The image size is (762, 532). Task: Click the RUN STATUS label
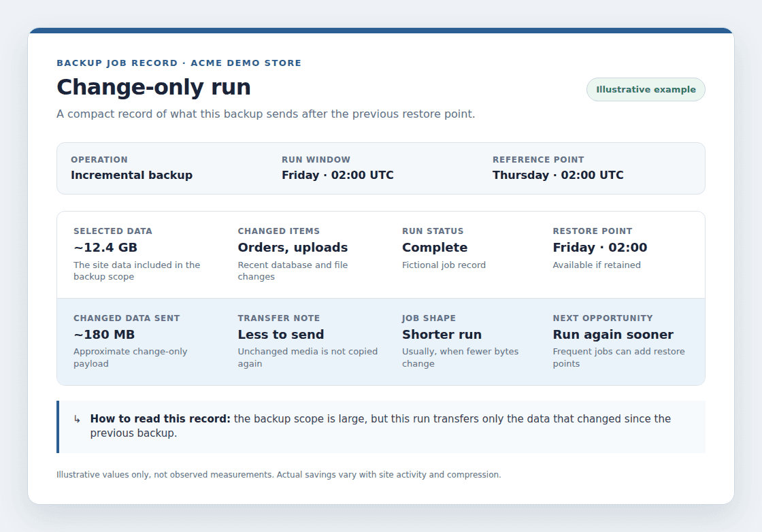click(x=433, y=231)
